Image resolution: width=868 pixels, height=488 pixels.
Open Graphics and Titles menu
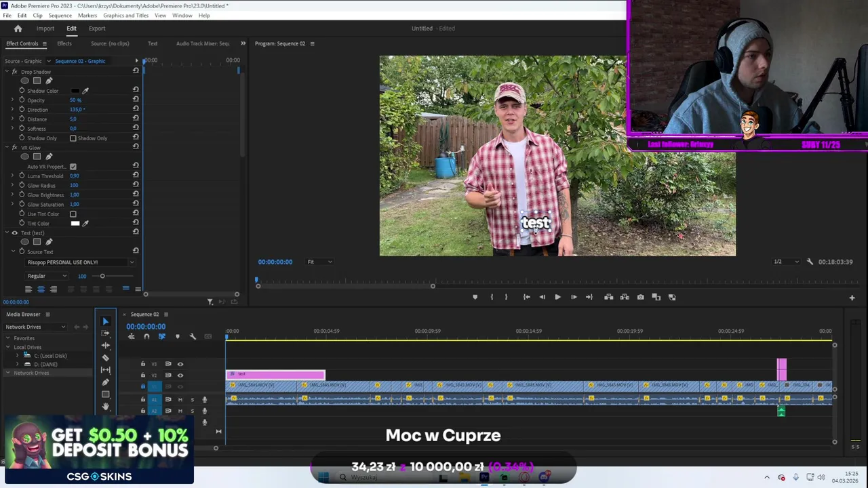[125, 15]
